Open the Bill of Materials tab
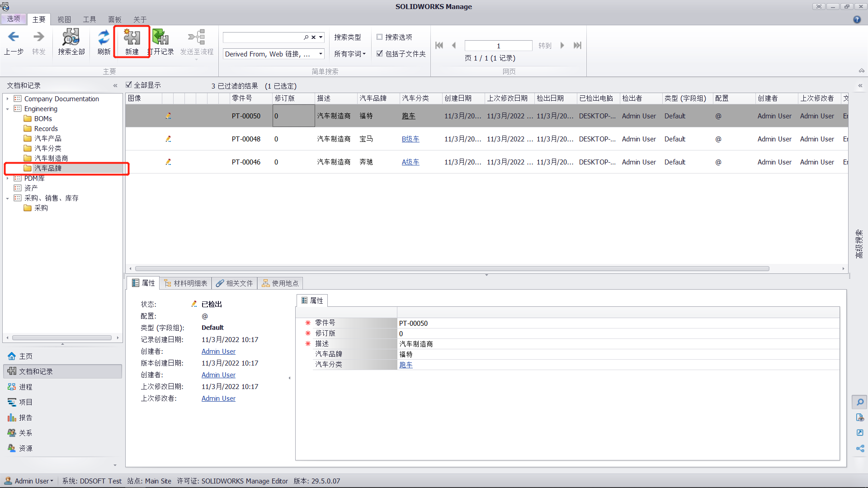868x488 pixels. click(x=186, y=283)
